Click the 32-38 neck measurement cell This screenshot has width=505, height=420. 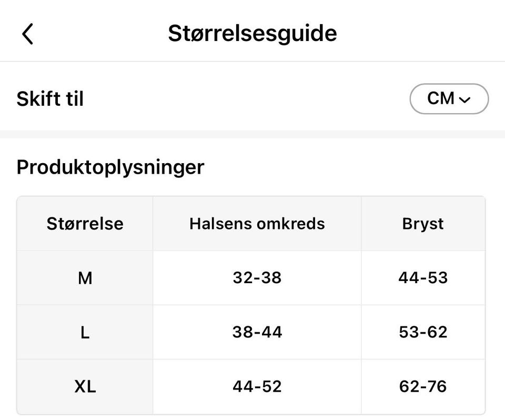[x=257, y=278]
